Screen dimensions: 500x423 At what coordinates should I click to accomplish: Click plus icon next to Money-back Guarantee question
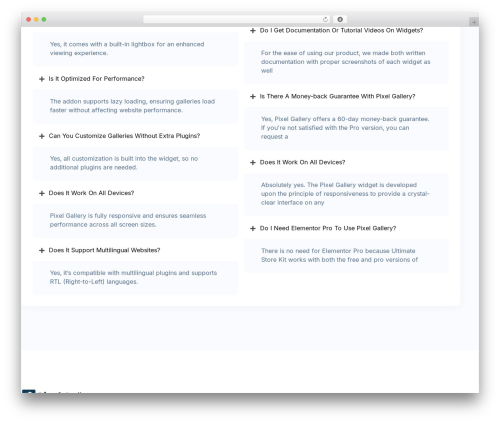pos(253,97)
